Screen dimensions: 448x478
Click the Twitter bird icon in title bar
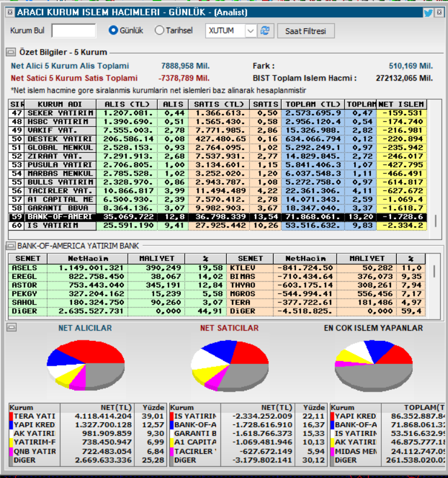[428, 13]
